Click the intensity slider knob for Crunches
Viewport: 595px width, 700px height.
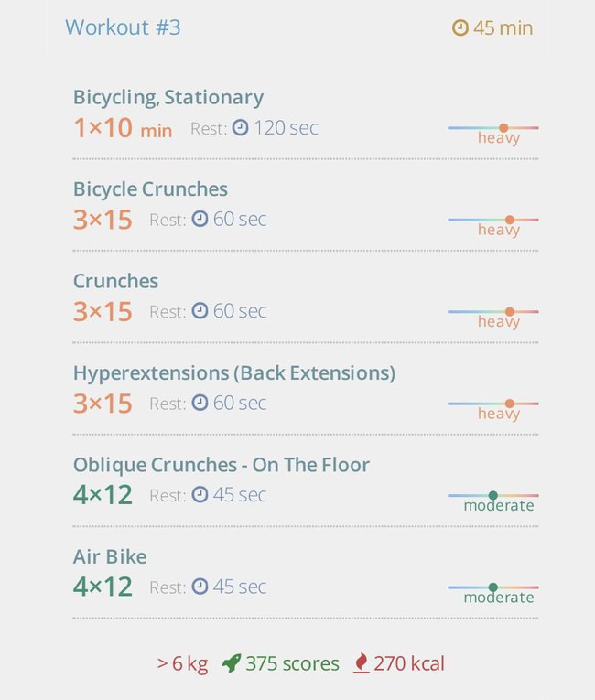pos(509,312)
